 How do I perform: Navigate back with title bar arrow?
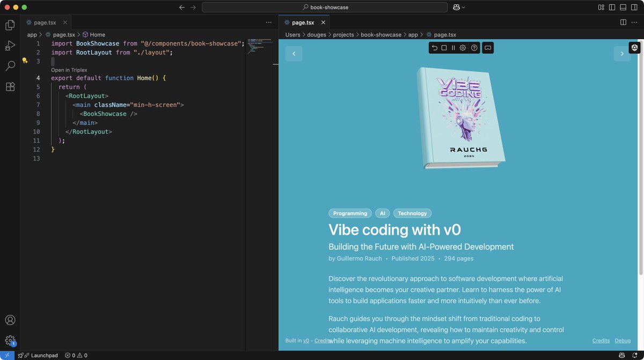pyautogui.click(x=182, y=7)
